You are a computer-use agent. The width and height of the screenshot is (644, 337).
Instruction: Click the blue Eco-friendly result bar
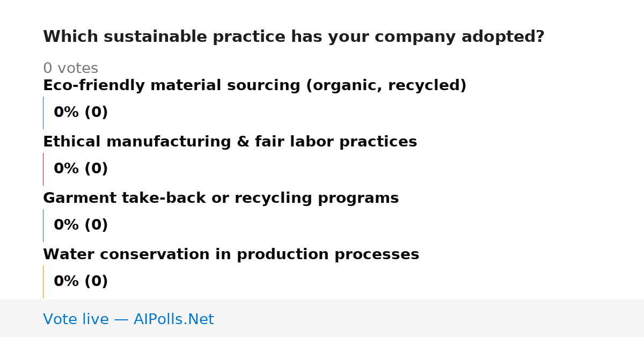(43, 113)
